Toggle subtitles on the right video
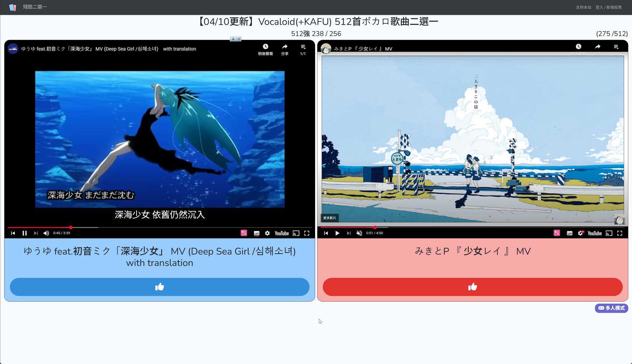 pos(570,233)
